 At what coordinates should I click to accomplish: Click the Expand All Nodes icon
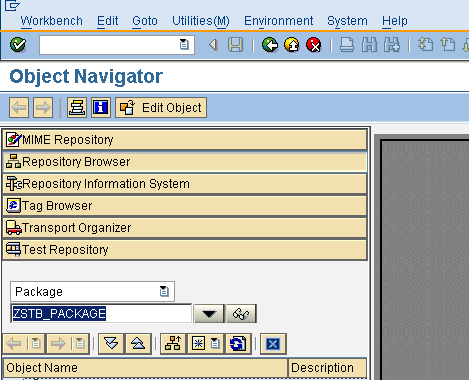click(x=111, y=344)
